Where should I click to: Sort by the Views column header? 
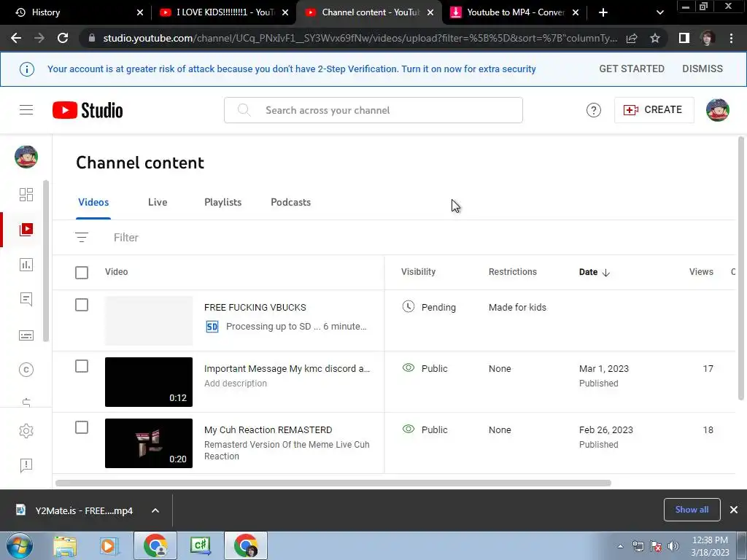[701, 272]
